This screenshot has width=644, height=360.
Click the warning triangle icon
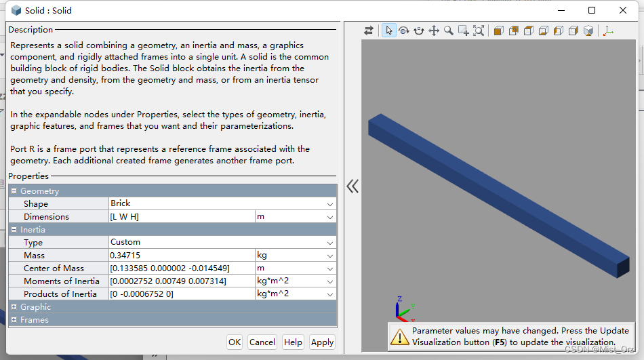click(x=400, y=336)
